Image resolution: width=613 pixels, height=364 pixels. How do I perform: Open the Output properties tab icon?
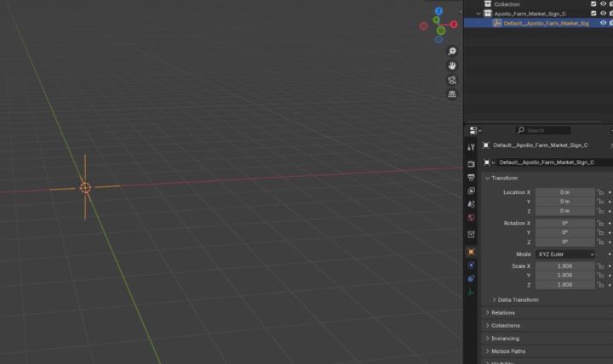pos(471,177)
